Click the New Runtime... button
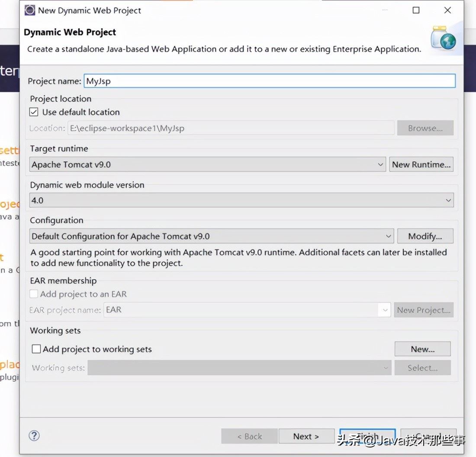476x457 pixels. [x=421, y=165]
